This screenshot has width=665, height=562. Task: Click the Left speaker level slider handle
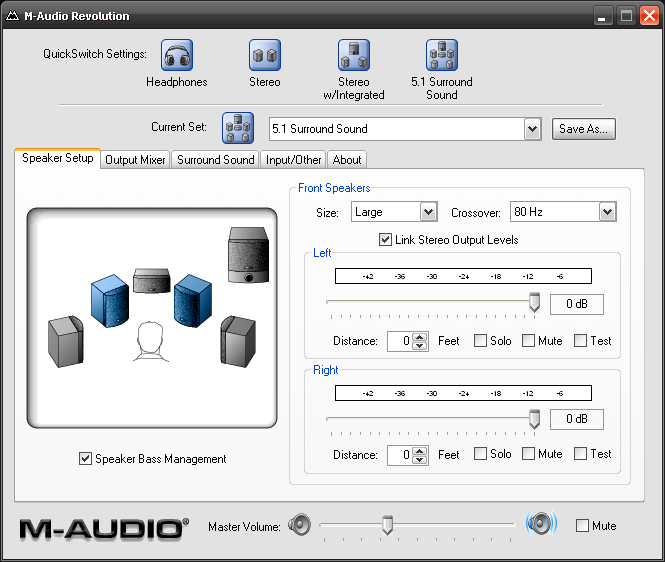point(534,302)
